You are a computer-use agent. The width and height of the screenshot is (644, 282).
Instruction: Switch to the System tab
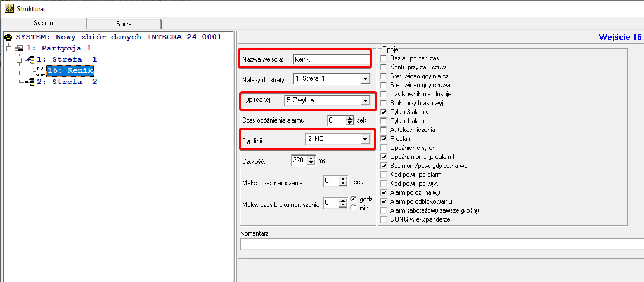coord(43,23)
